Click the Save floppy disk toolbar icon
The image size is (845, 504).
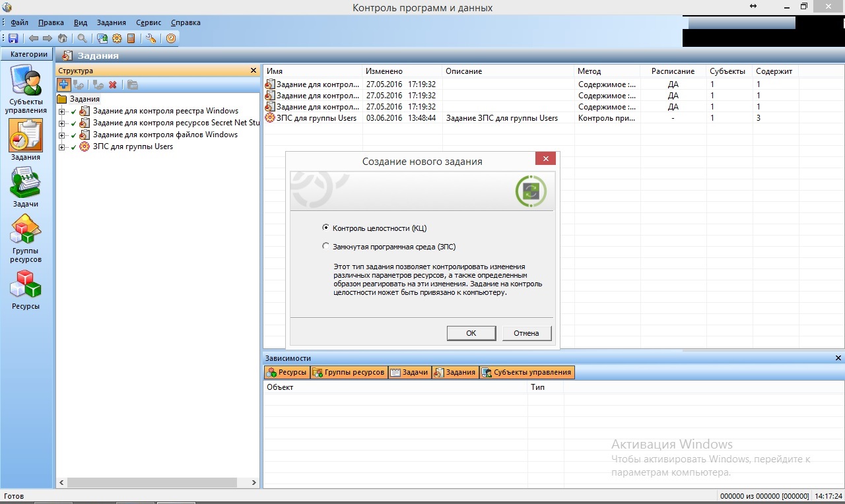[x=13, y=38]
